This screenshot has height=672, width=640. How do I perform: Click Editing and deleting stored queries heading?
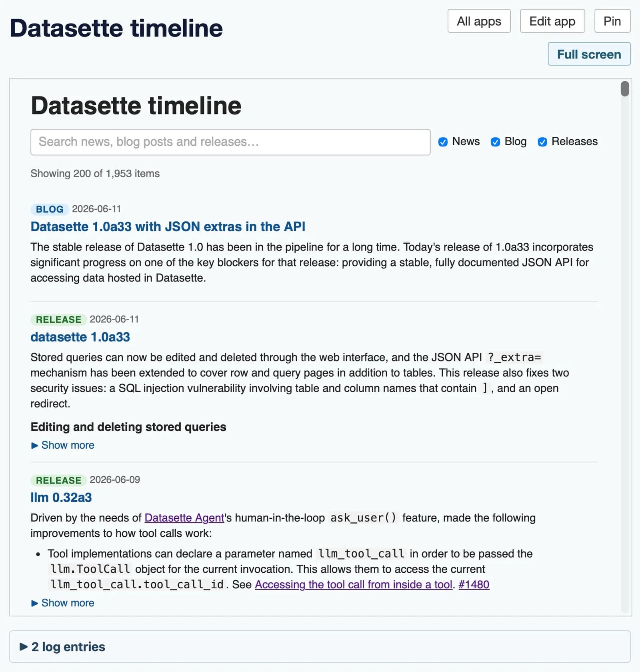[x=128, y=427]
